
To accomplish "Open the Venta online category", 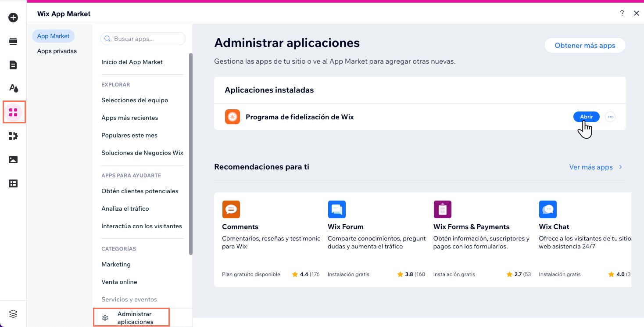I will [119, 282].
